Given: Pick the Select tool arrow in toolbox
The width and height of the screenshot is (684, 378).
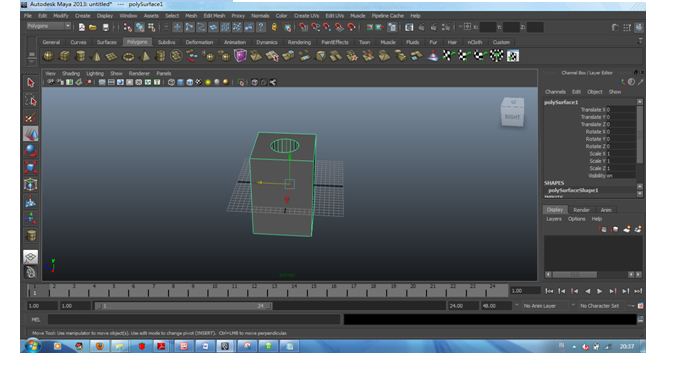Looking at the screenshot, I should point(31,82).
